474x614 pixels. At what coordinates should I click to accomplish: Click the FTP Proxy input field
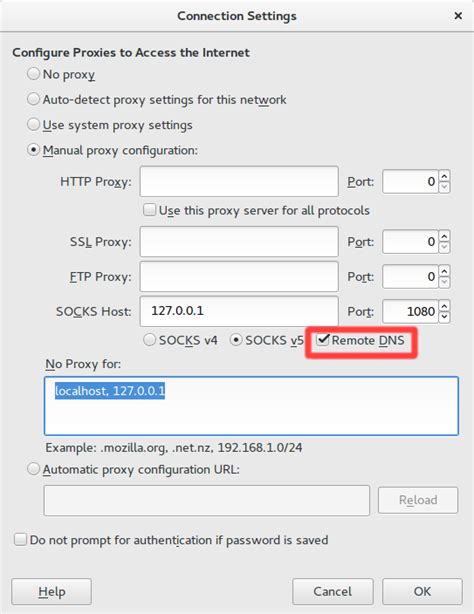point(239,276)
